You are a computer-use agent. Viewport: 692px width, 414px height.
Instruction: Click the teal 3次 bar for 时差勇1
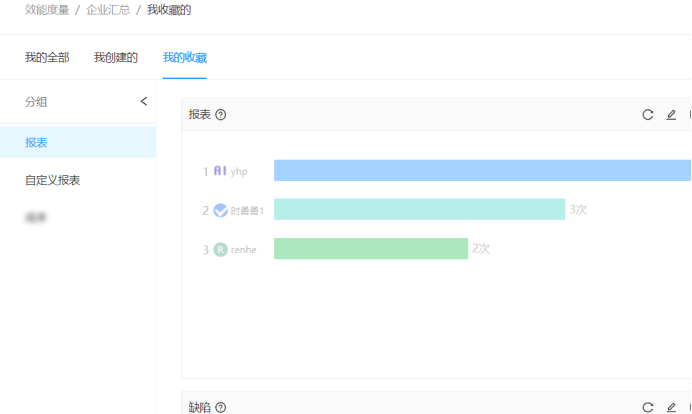pos(418,210)
